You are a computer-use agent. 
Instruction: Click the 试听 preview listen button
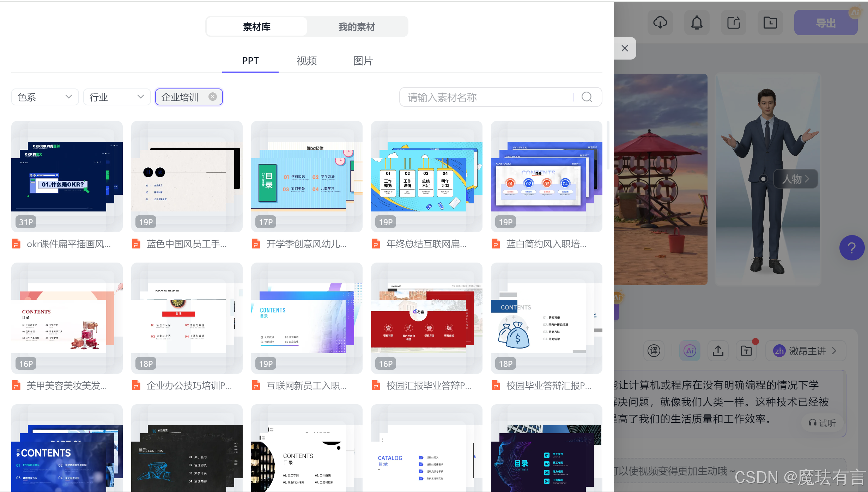pyautogui.click(x=822, y=423)
